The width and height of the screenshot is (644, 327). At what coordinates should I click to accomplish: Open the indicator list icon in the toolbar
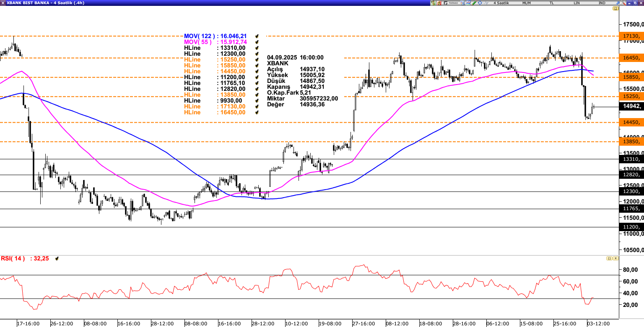462,3
